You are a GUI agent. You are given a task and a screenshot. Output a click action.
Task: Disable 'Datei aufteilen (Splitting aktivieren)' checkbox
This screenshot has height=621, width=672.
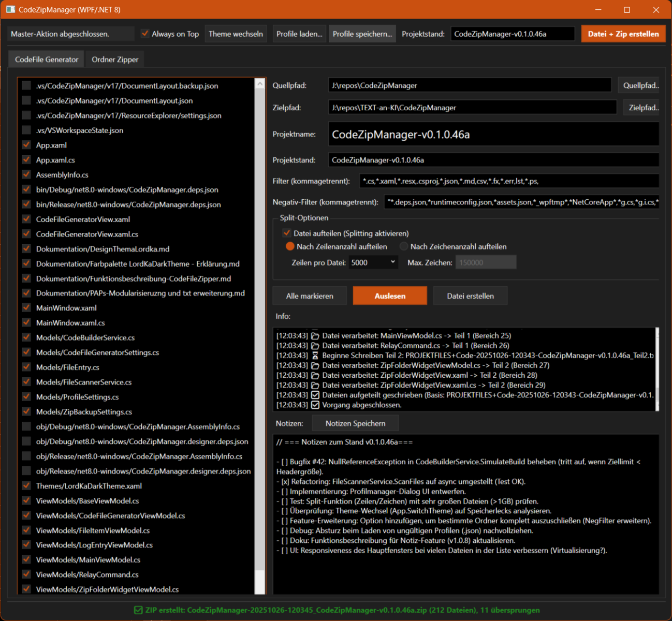(x=286, y=233)
